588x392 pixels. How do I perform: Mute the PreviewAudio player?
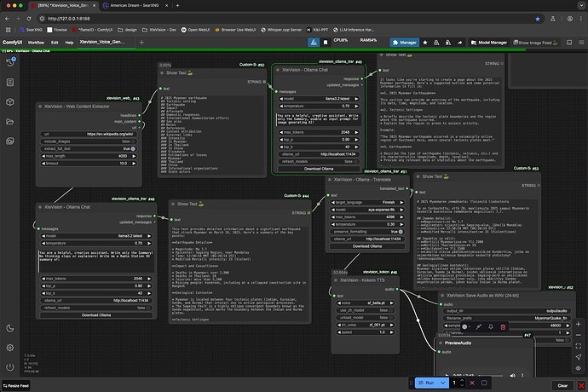[x=512, y=375]
